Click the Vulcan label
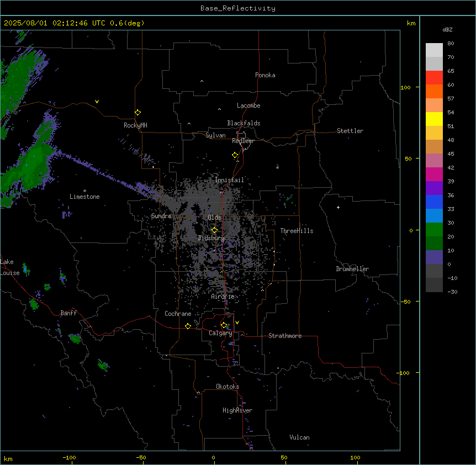The height and width of the screenshot is (465, 476). point(300,437)
